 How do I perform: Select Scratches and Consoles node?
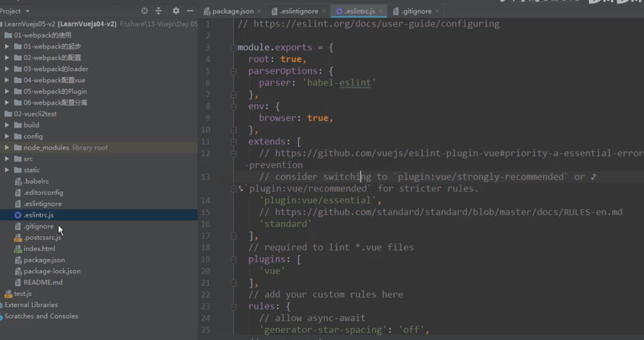pyautogui.click(x=41, y=316)
